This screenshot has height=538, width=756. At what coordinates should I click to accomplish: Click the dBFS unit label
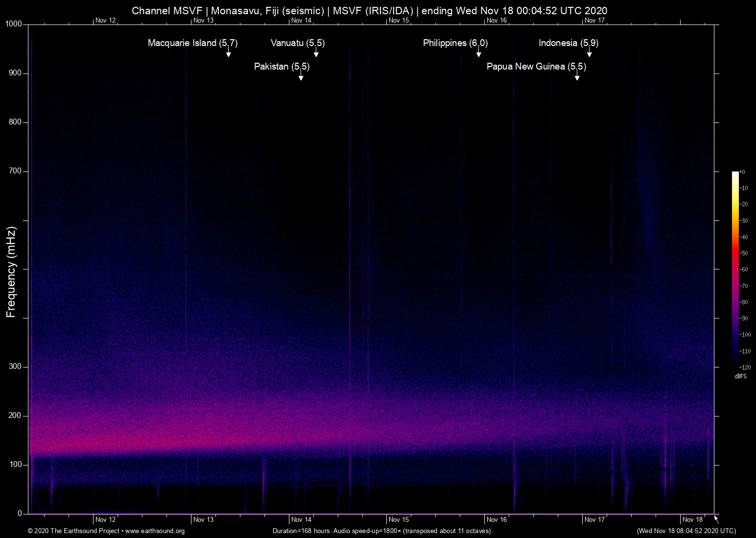pyautogui.click(x=741, y=376)
